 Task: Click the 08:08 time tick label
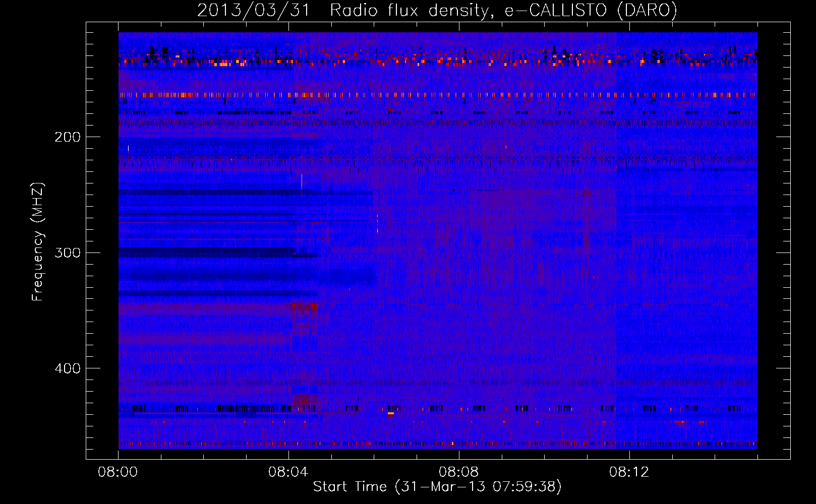[459, 472]
